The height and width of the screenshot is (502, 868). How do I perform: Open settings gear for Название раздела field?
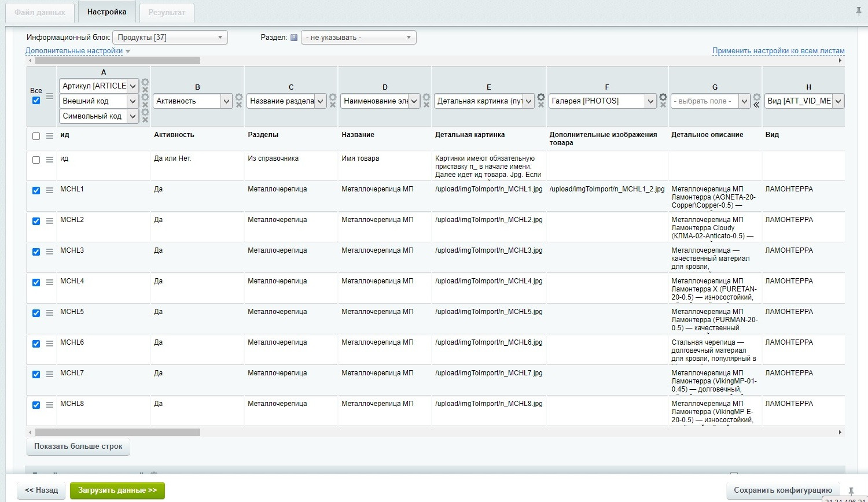pyautogui.click(x=333, y=97)
